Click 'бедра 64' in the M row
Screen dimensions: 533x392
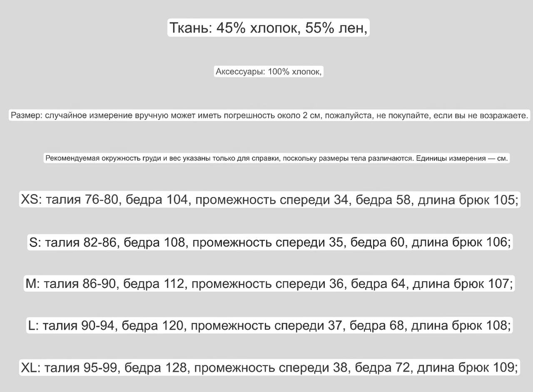coord(378,284)
